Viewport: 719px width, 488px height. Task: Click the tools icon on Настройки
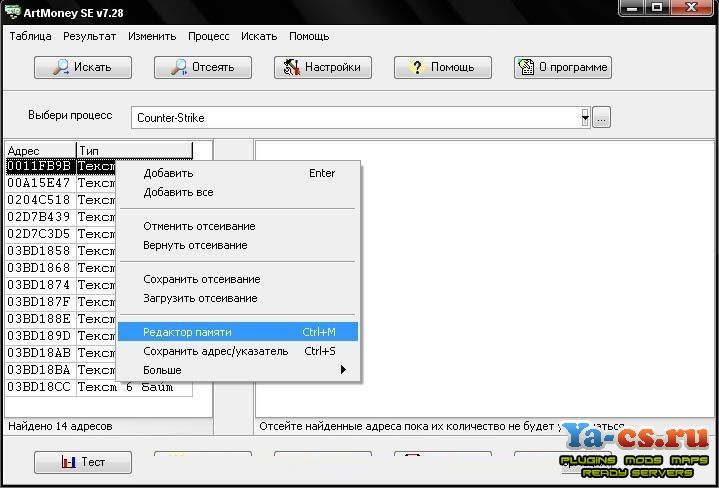[x=292, y=67]
